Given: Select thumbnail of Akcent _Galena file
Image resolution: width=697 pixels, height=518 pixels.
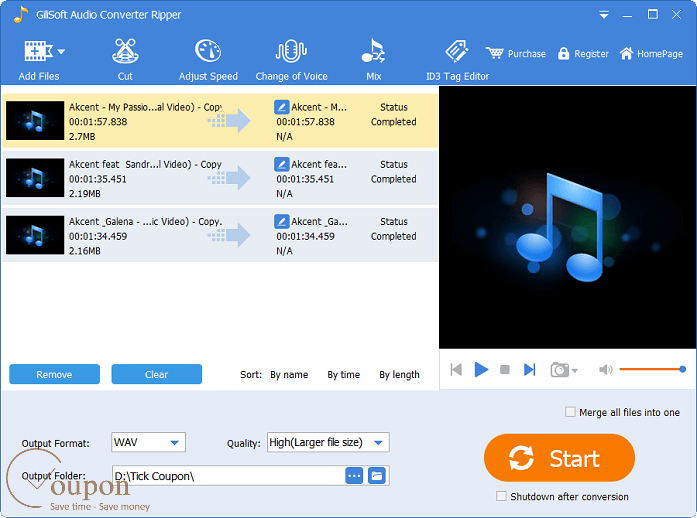Looking at the screenshot, I should [35, 235].
